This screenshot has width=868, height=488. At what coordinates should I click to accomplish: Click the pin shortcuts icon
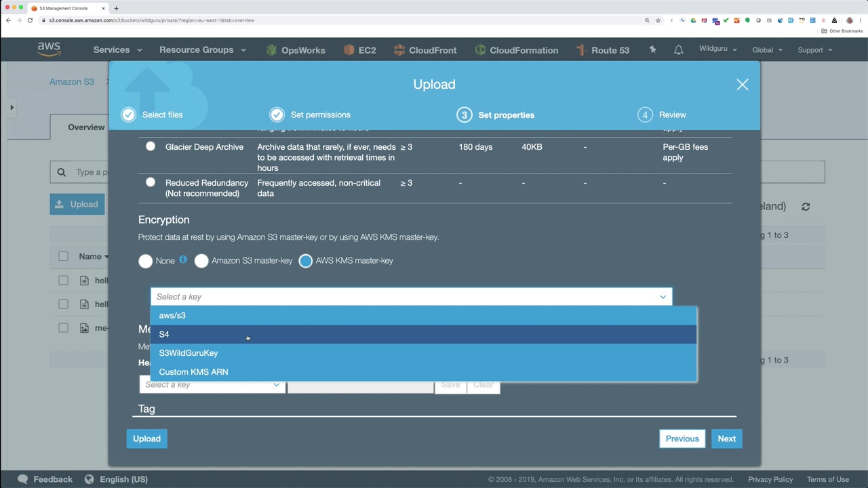pyautogui.click(x=652, y=49)
